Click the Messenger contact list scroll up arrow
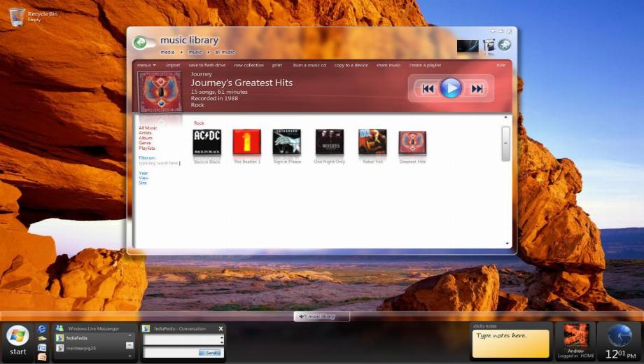The width and height of the screenshot is (644, 364). pos(129,336)
